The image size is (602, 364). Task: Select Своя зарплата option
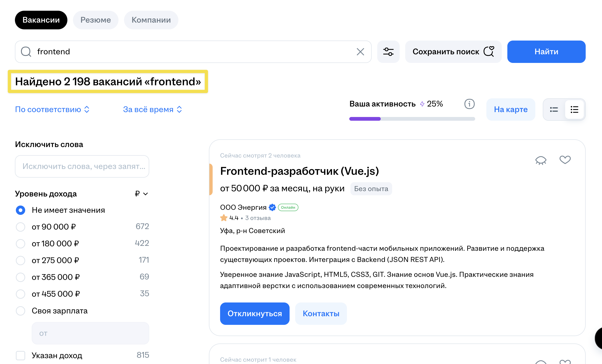point(21,311)
